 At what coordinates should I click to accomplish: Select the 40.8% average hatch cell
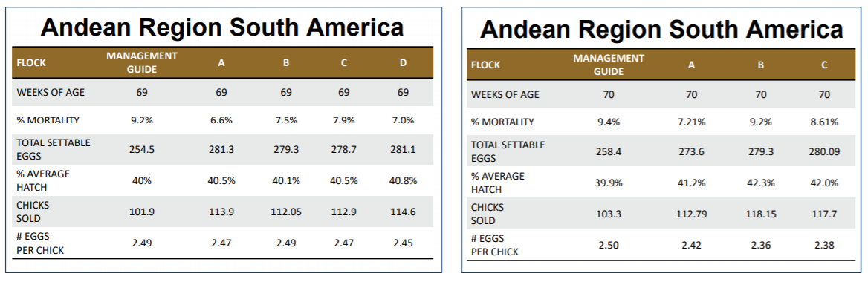[x=403, y=180]
